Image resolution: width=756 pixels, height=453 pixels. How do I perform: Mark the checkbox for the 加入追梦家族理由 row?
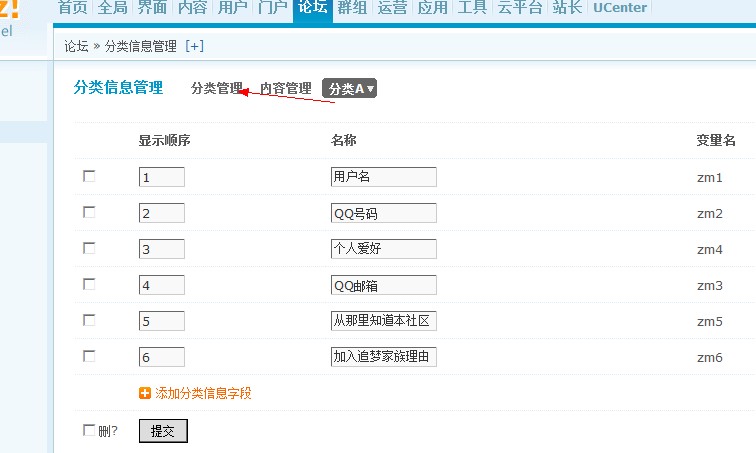[x=89, y=356]
